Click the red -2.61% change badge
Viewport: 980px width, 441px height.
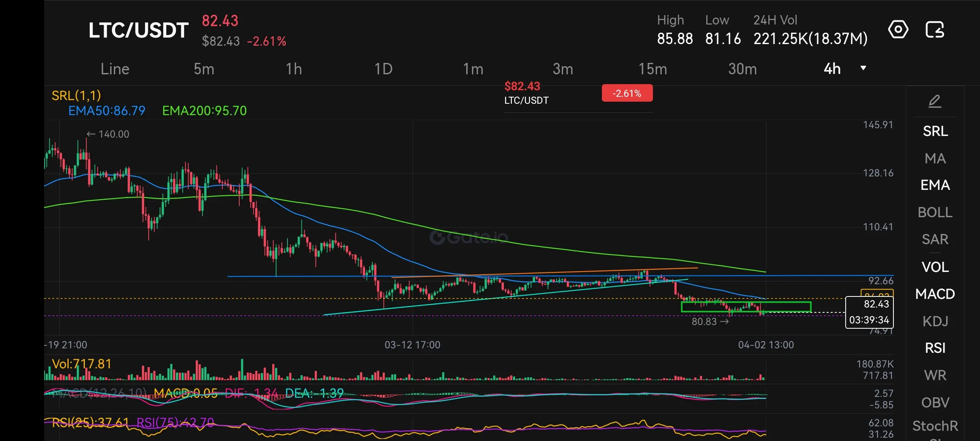pos(627,94)
